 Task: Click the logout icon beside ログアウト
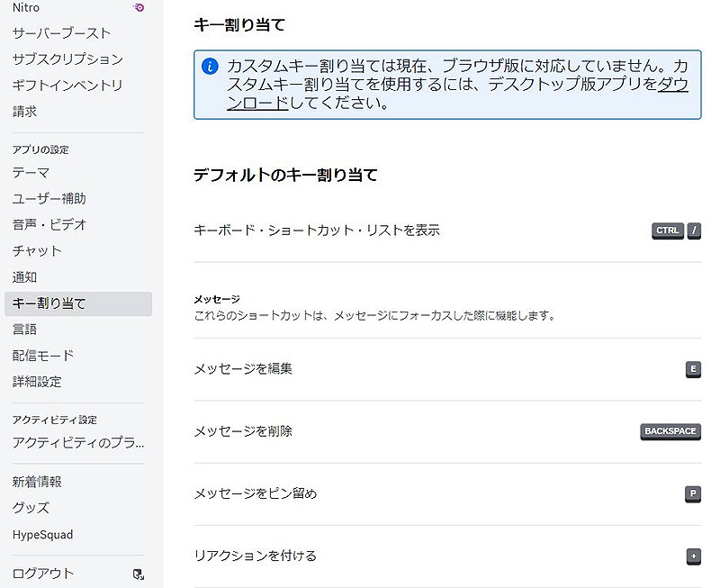(138, 574)
